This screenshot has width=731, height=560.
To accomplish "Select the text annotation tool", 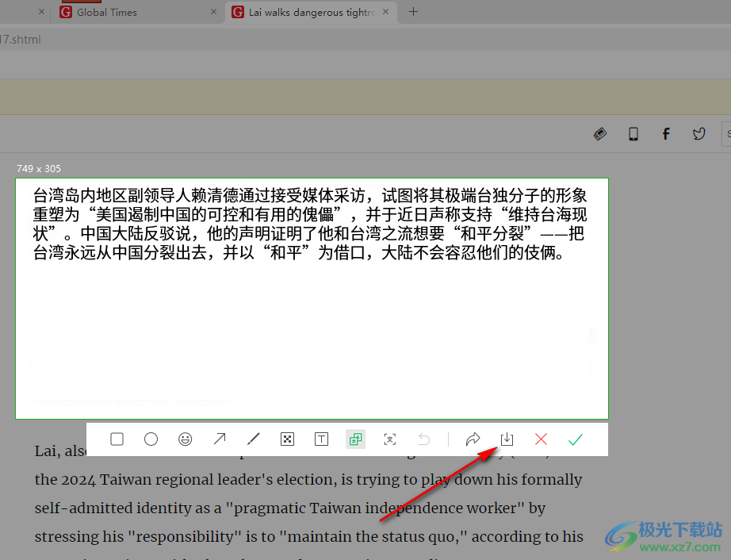I will tap(321, 439).
